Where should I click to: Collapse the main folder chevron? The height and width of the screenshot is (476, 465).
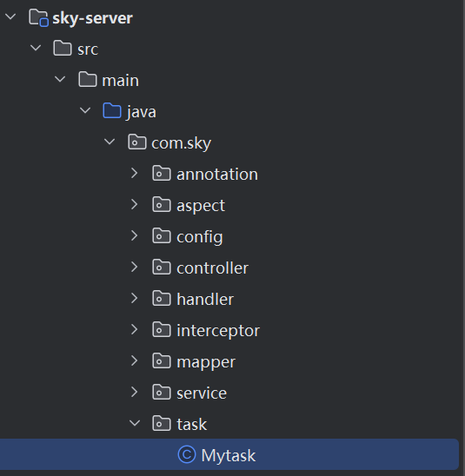tap(60, 79)
